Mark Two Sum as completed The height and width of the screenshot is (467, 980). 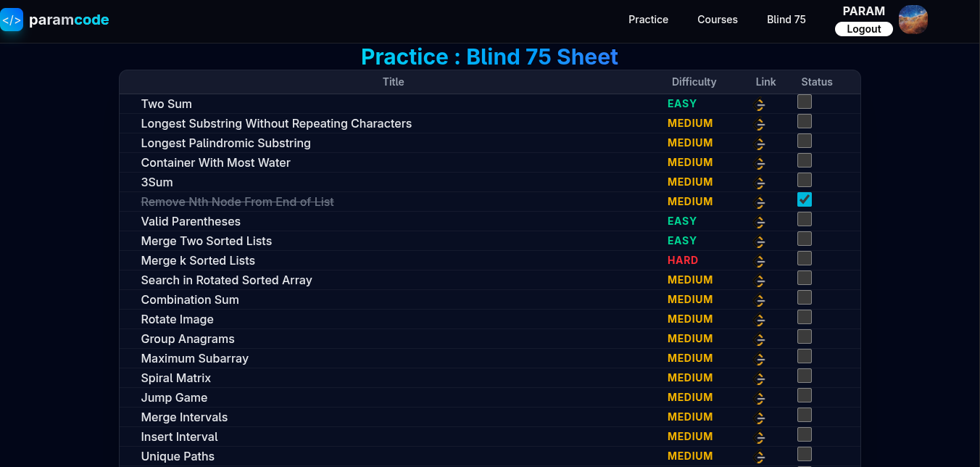805,102
